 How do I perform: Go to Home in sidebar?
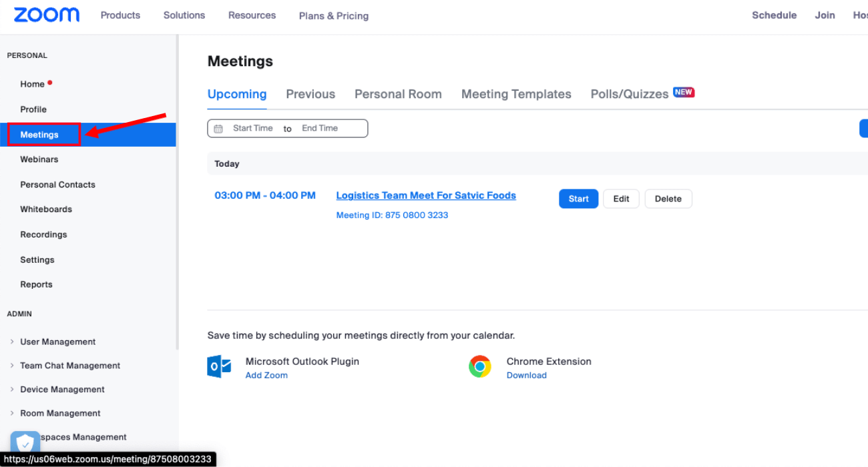[32, 84]
